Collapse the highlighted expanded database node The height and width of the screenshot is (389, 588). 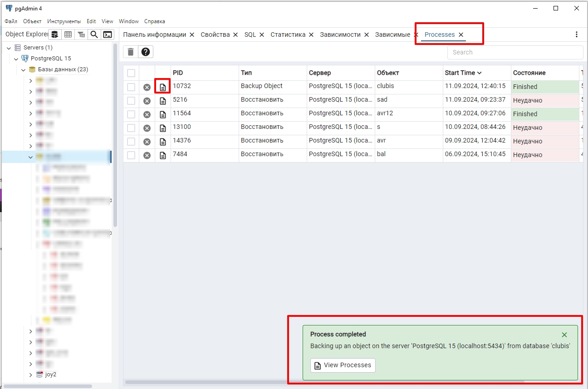point(31,157)
